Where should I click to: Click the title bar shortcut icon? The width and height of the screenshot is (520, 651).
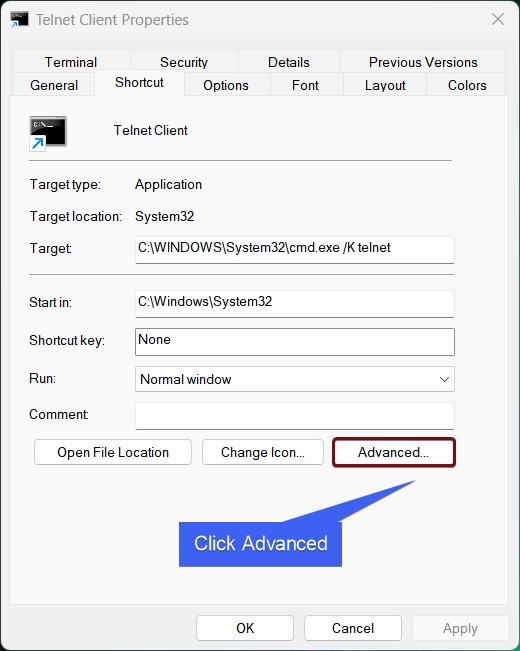coord(19,20)
